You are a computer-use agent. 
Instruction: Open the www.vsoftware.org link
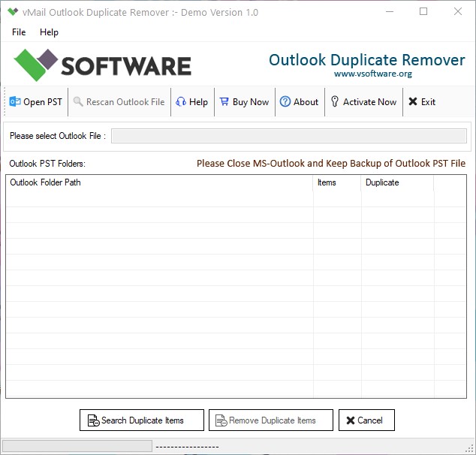tap(373, 74)
